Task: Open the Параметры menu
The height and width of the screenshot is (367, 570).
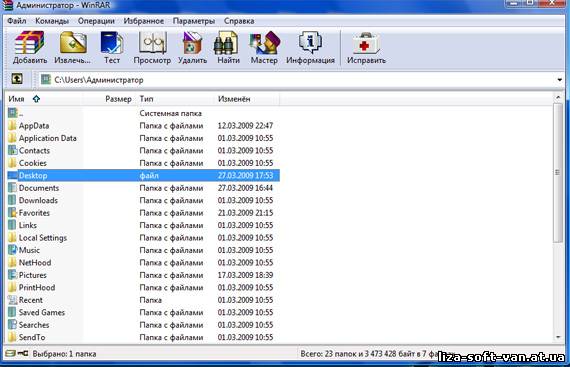Action: tap(194, 21)
